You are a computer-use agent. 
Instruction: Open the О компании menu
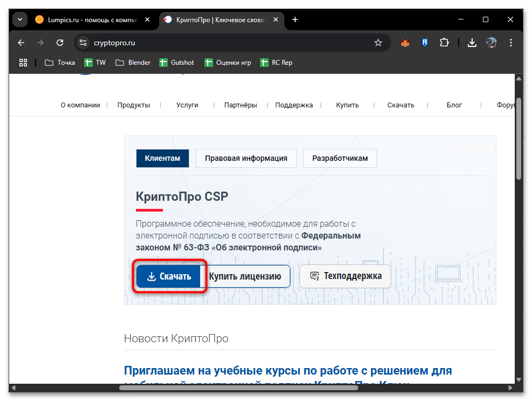click(80, 105)
